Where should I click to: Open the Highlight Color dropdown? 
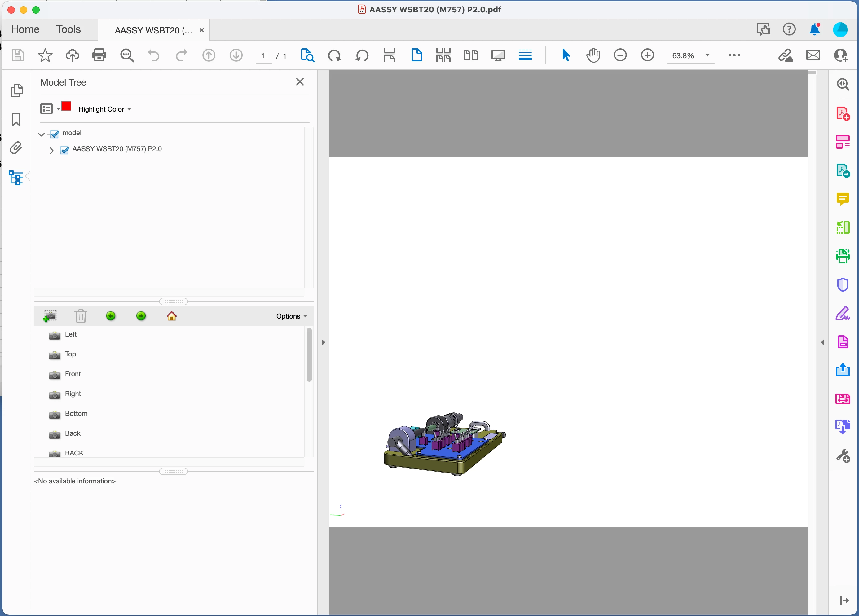coord(105,109)
